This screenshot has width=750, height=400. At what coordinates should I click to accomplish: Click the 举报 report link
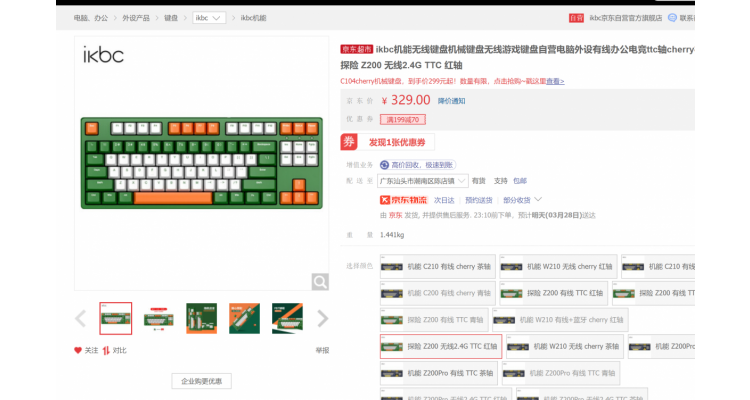coord(322,351)
